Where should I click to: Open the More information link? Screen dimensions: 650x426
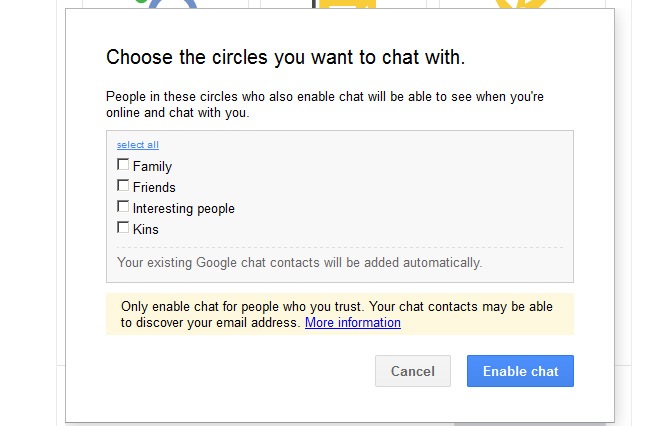353,323
